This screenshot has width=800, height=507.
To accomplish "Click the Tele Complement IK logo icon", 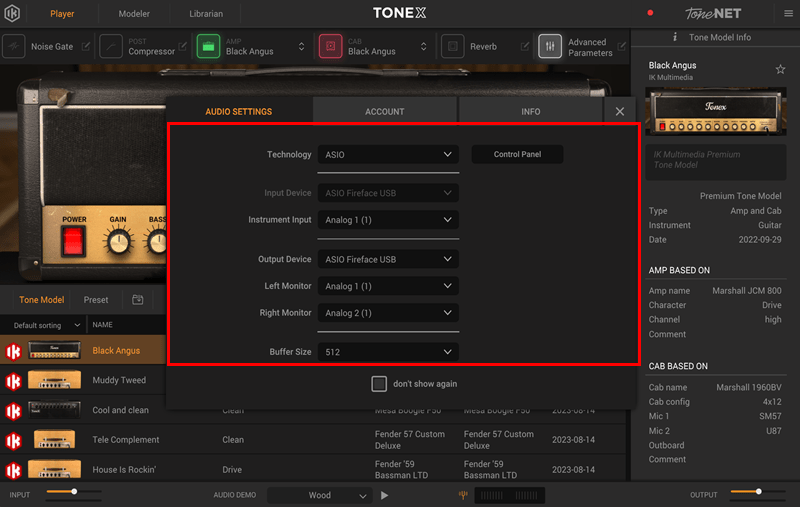I will pyautogui.click(x=13, y=441).
